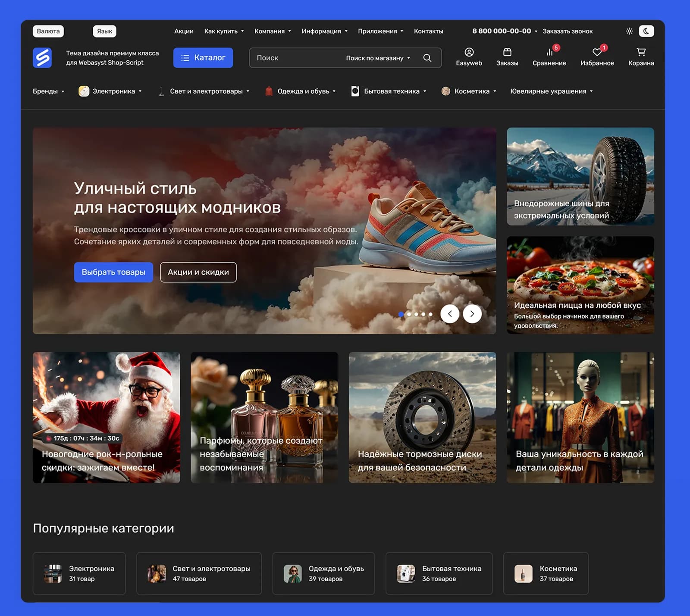690x616 pixels.
Task: Click the Каталог button
Action: coord(203,58)
